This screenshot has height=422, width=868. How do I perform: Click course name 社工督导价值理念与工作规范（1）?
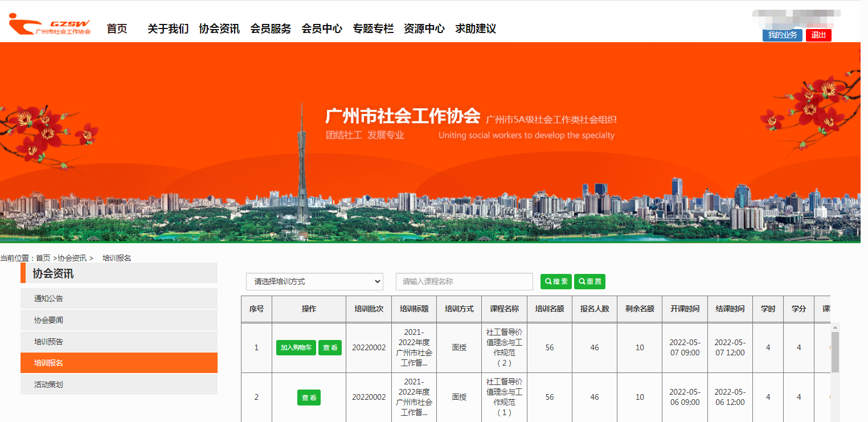tap(504, 397)
